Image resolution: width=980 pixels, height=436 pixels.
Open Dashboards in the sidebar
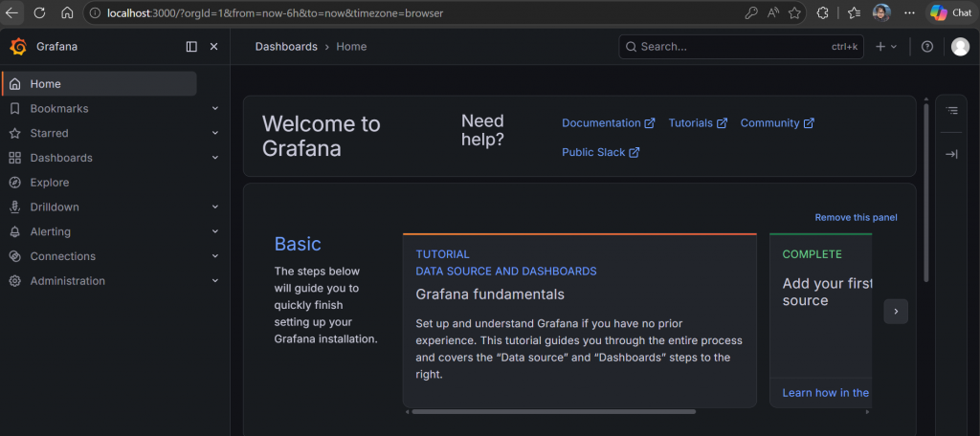pyautogui.click(x=61, y=158)
